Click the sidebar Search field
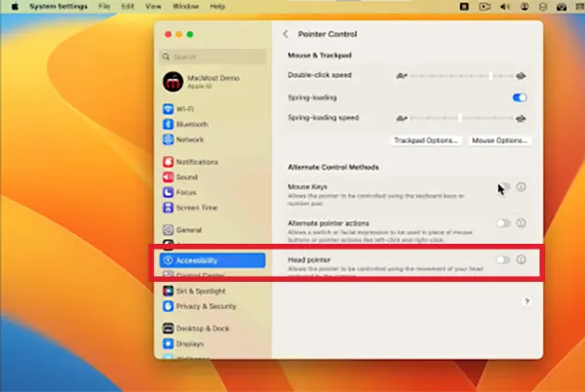 click(213, 57)
